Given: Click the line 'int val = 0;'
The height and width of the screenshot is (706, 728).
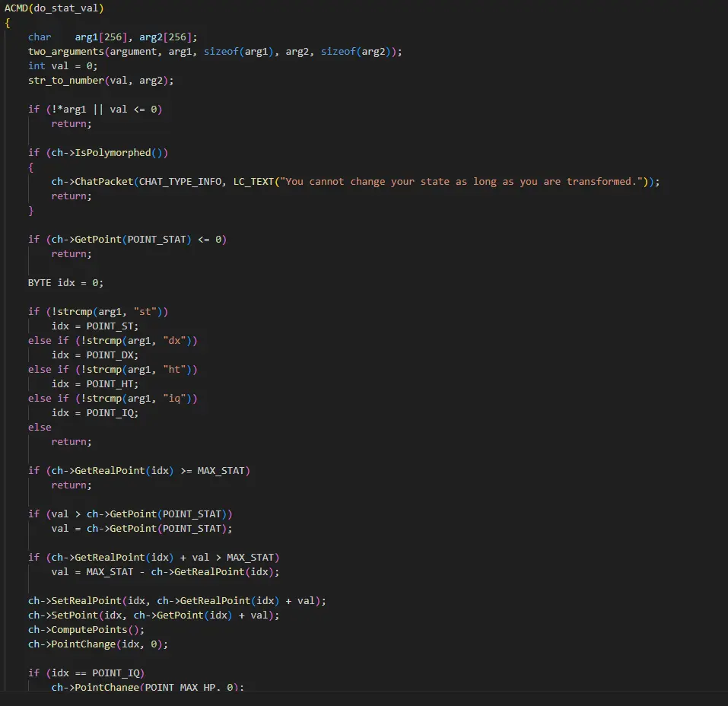Looking at the screenshot, I should tap(62, 66).
